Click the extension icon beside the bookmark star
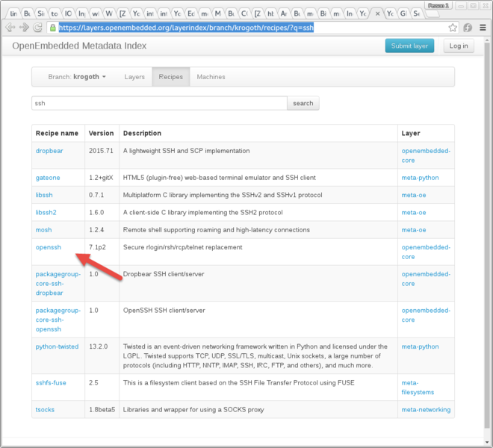 click(x=468, y=28)
